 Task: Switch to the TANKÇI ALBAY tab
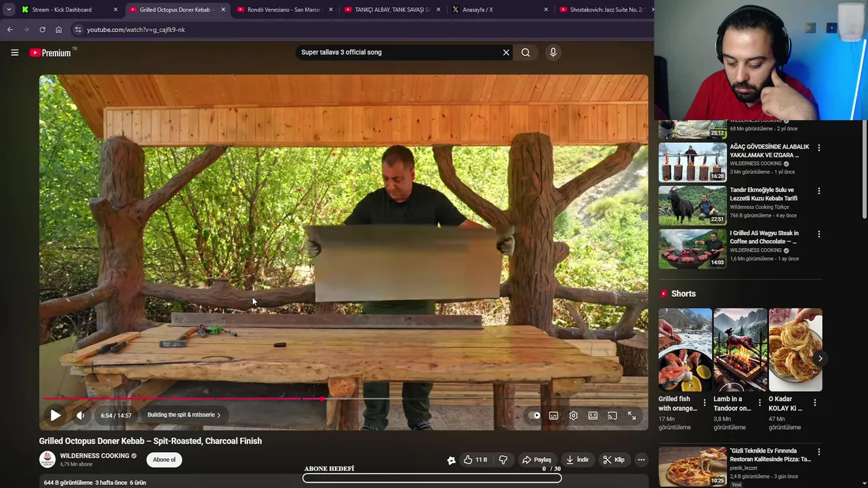[392, 9]
